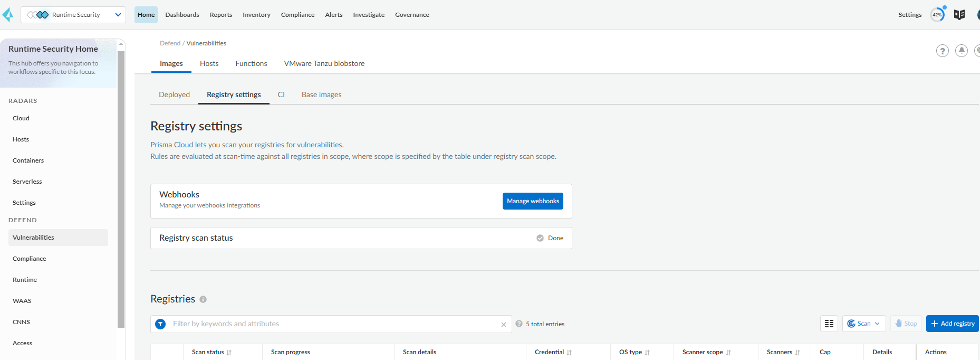Image resolution: width=980 pixels, height=360 pixels.
Task: Click the Manage webhooks button
Action: [533, 201]
